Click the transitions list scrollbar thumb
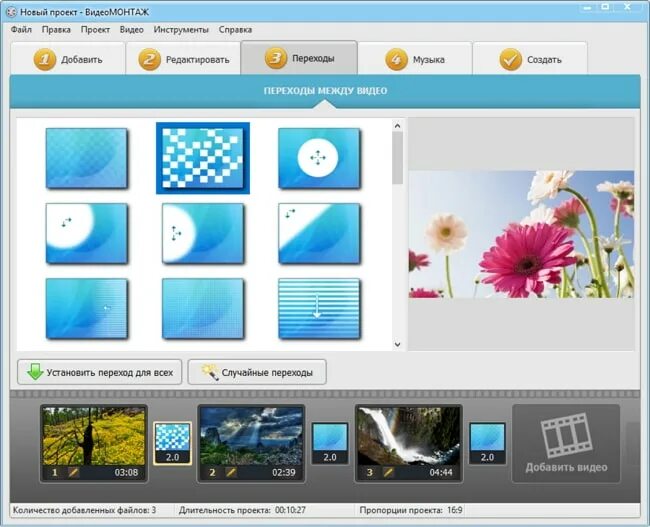 point(398,158)
